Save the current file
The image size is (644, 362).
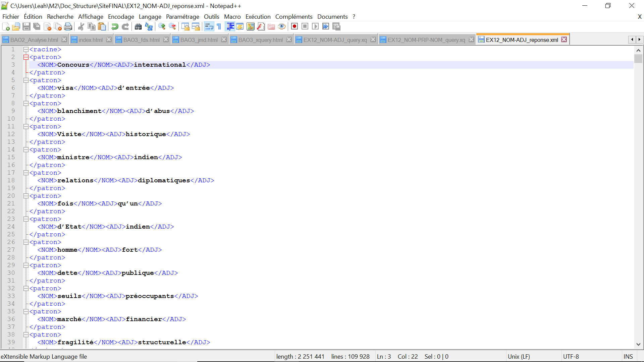click(x=26, y=27)
